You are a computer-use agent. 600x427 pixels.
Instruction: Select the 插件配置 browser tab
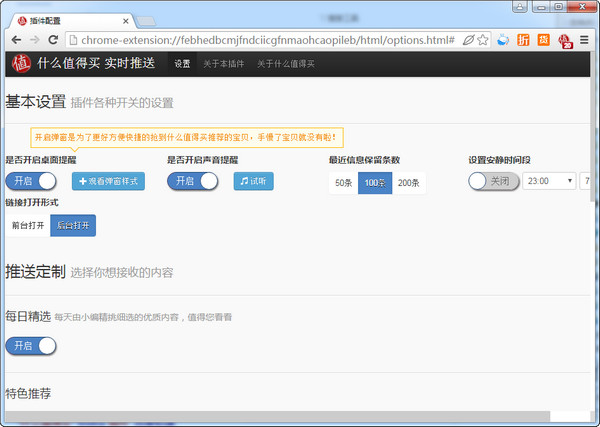coord(72,21)
